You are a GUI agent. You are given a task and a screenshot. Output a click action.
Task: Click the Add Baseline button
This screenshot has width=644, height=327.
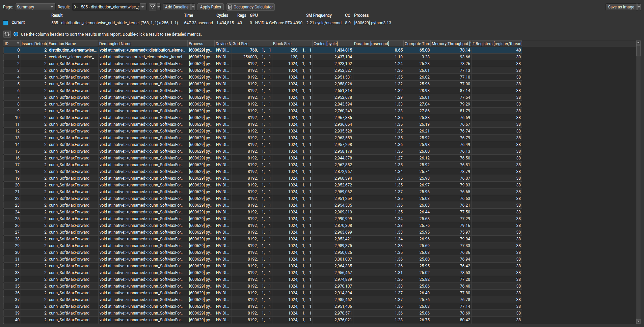click(x=177, y=7)
